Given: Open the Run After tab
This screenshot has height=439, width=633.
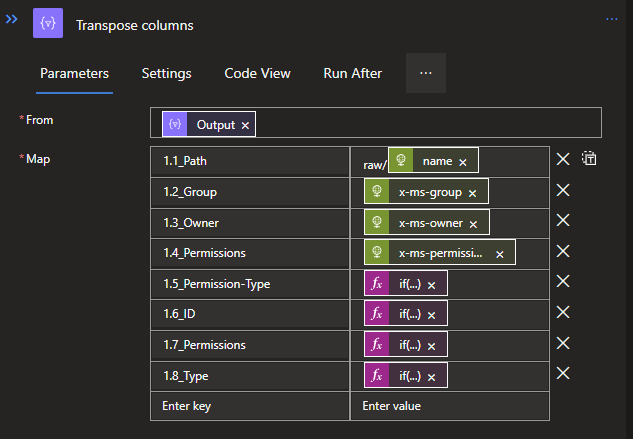Looking at the screenshot, I should point(352,73).
